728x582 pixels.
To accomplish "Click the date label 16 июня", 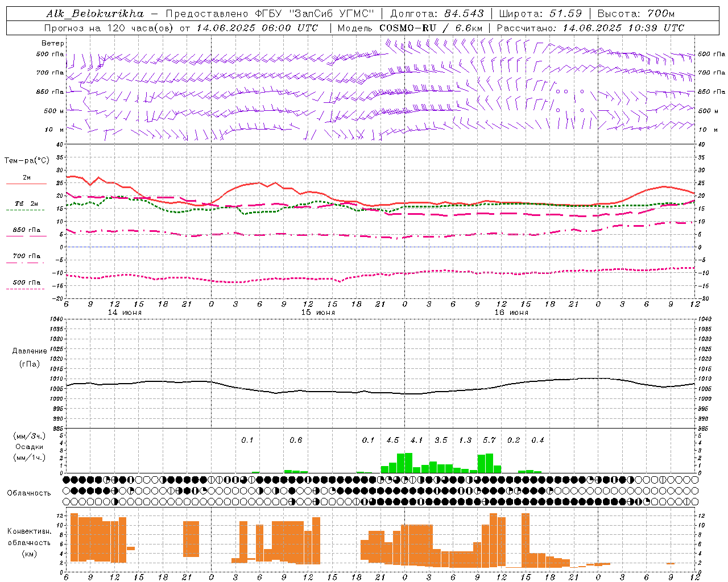I will (511, 313).
